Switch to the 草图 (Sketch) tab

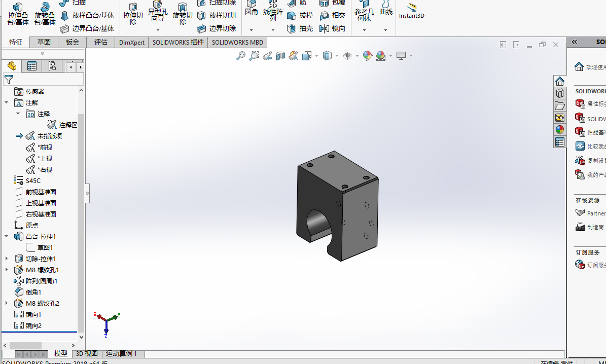pos(44,42)
